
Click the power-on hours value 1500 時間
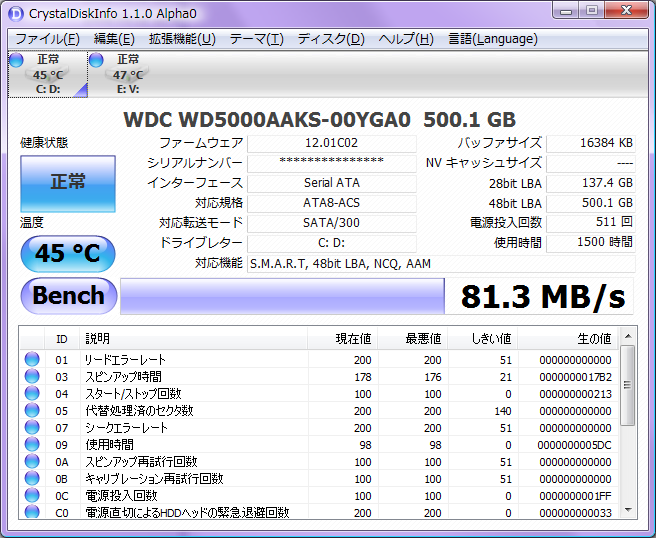pos(591,243)
